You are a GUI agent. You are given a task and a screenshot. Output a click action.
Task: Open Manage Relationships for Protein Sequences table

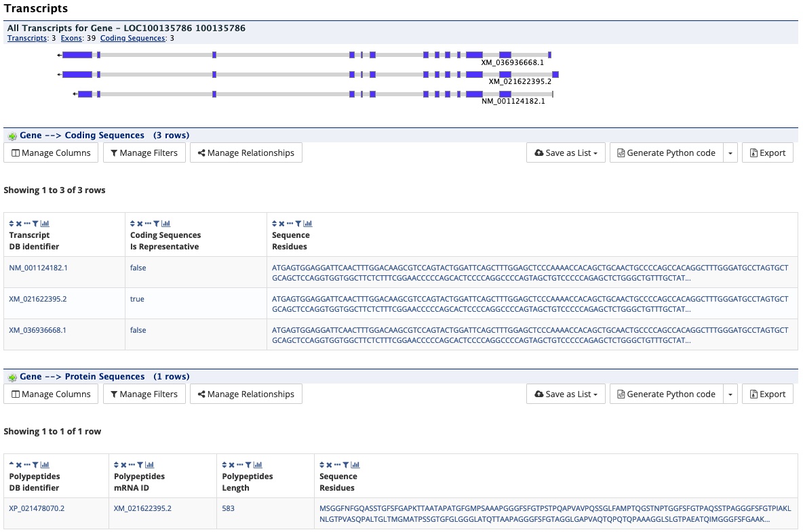click(x=246, y=394)
